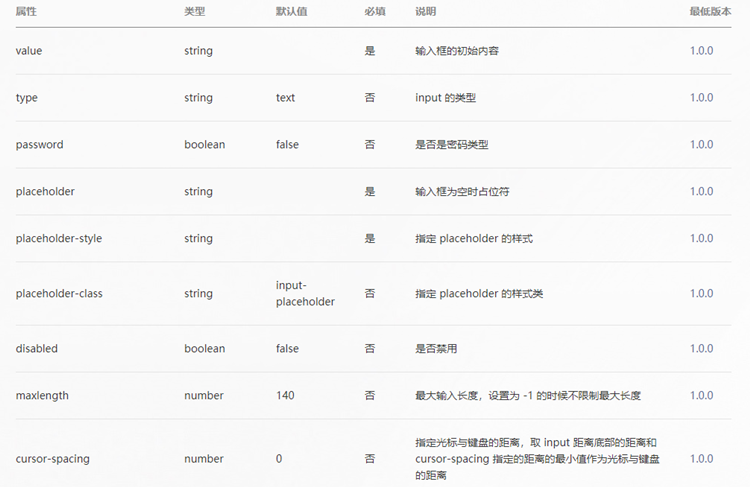Click default '0' in cursor-spacing row
This screenshot has height=487, width=750.
tap(279, 459)
